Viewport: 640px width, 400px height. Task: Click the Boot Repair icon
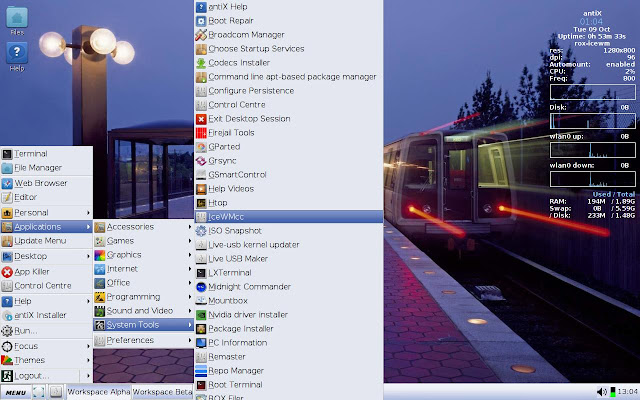pyautogui.click(x=201, y=21)
